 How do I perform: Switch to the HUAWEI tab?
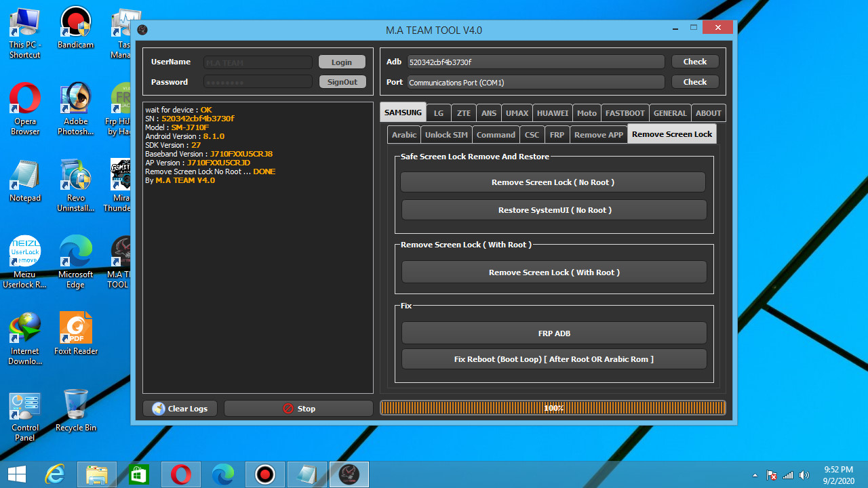coord(552,113)
